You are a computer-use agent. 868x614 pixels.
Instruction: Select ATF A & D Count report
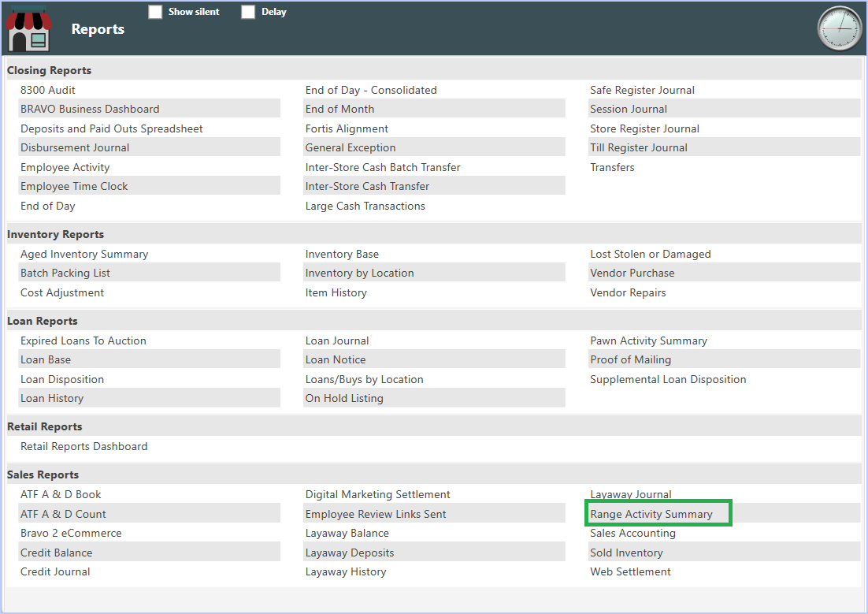[x=62, y=514]
